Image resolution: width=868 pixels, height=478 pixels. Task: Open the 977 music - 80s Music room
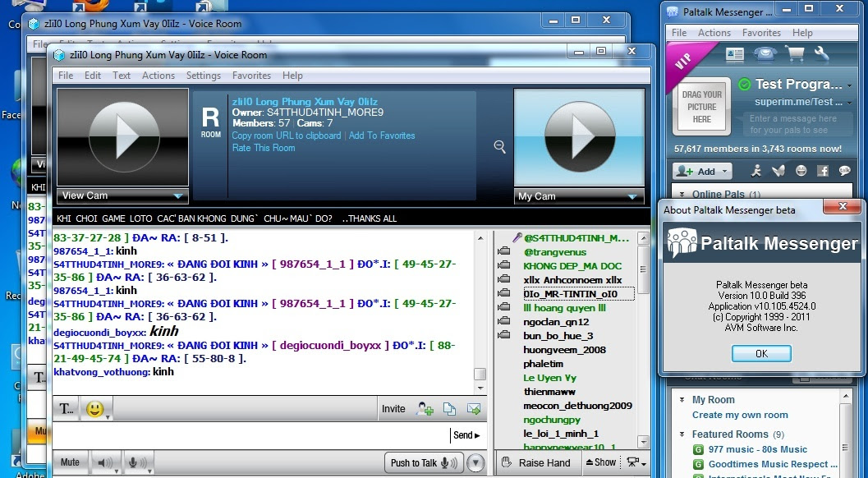[x=757, y=449]
